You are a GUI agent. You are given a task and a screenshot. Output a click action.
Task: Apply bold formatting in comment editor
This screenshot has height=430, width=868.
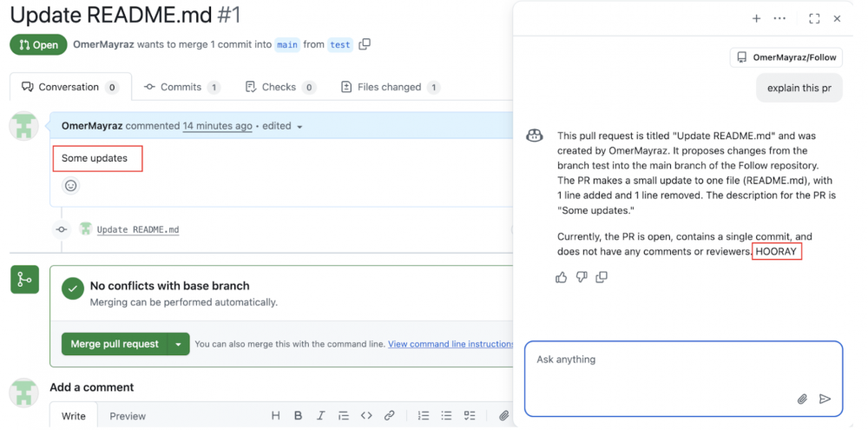pyautogui.click(x=298, y=416)
